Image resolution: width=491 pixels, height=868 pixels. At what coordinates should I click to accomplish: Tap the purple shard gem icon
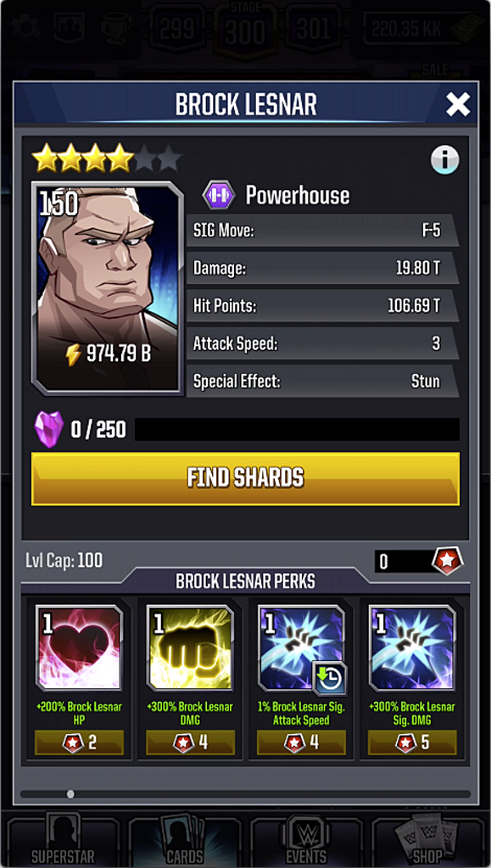click(48, 429)
